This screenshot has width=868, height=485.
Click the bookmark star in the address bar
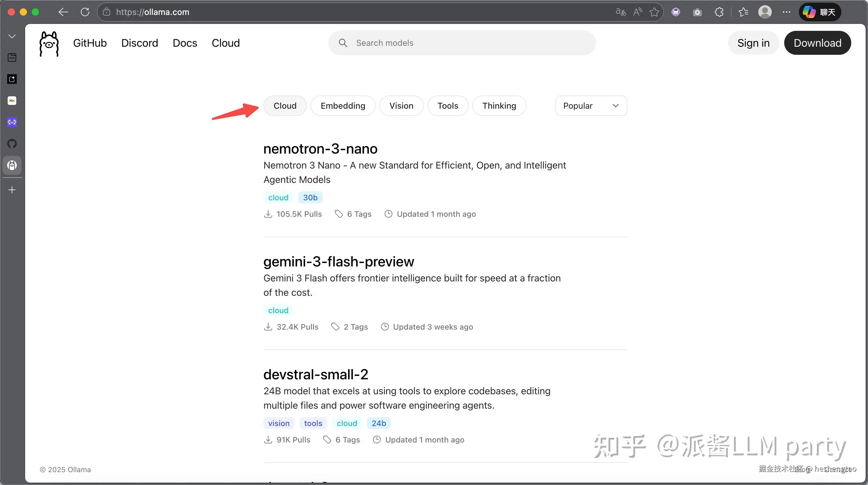(654, 12)
